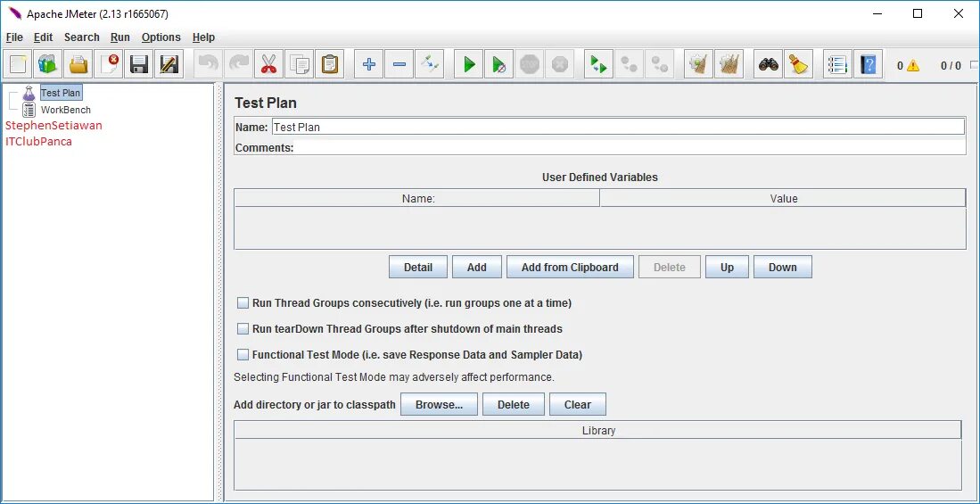Click the Clear classpath button
This screenshot has height=504, width=980.
pyautogui.click(x=578, y=405)
